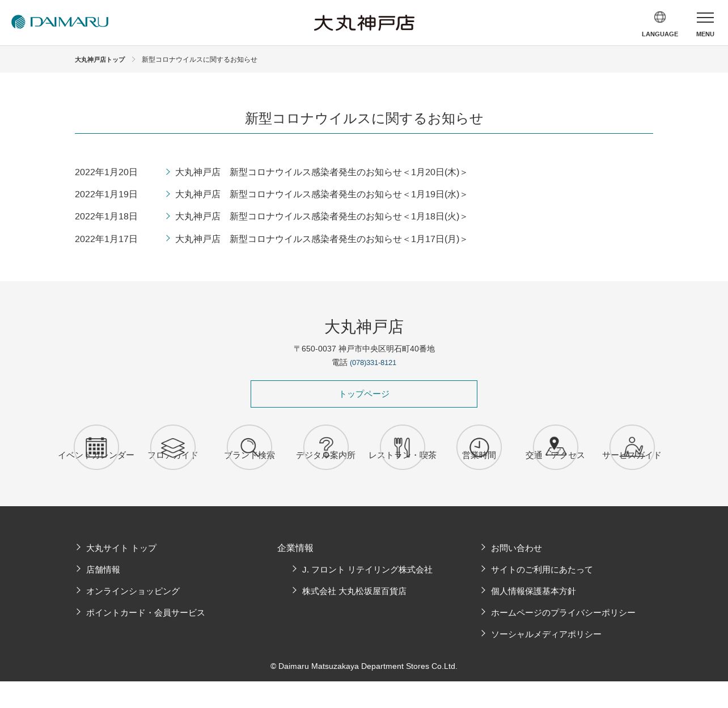Click the 企業情報 footer heading
The image size is (728, 708).
click(x=295, y=548)
